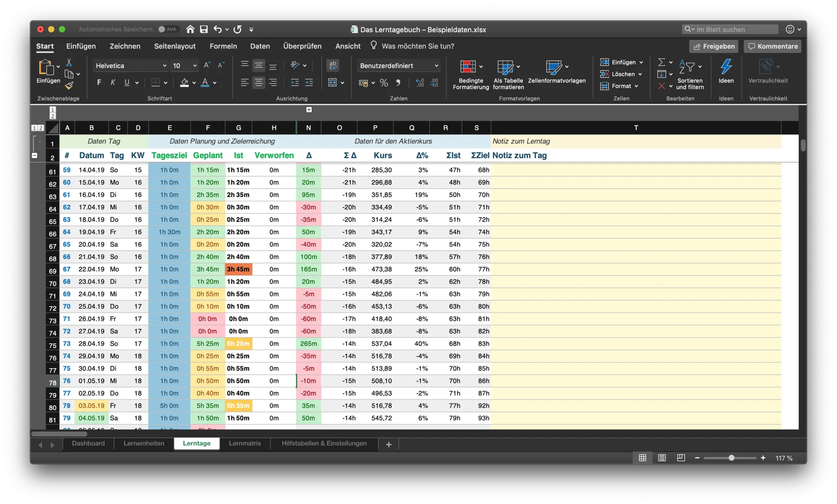Click Sortieren und filtern icon

[x=687, y=67]
